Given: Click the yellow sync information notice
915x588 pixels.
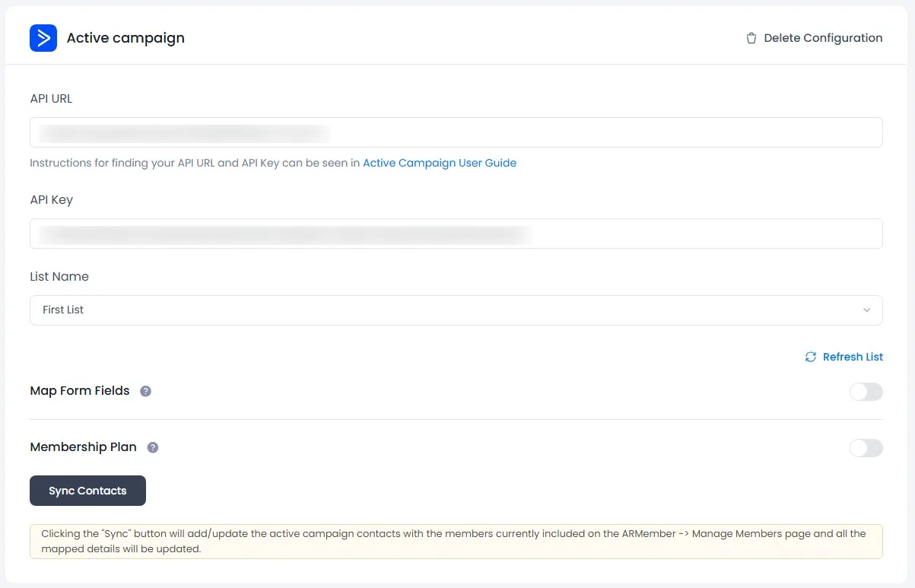Looking at the screenshot, I should (456, 541).
